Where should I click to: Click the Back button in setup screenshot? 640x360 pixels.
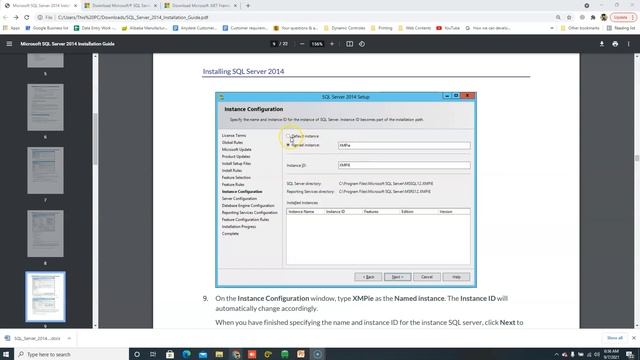pos(368,277)
